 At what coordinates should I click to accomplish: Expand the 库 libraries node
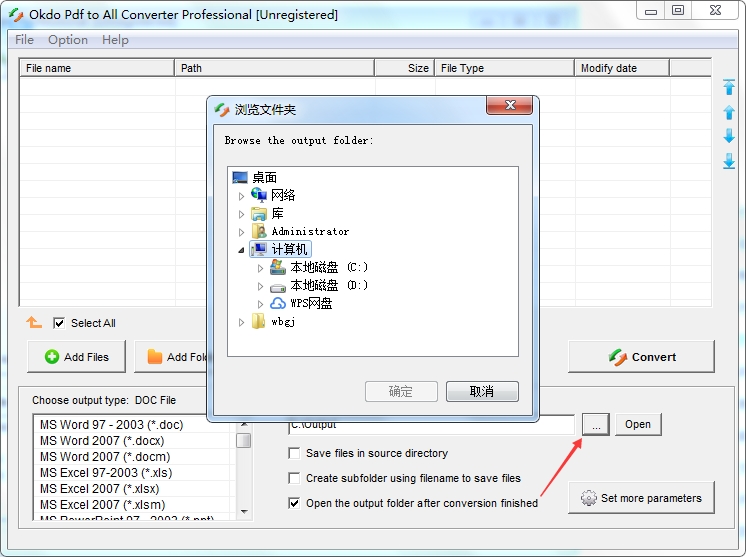pyautogui.click(x=241, y=214)
